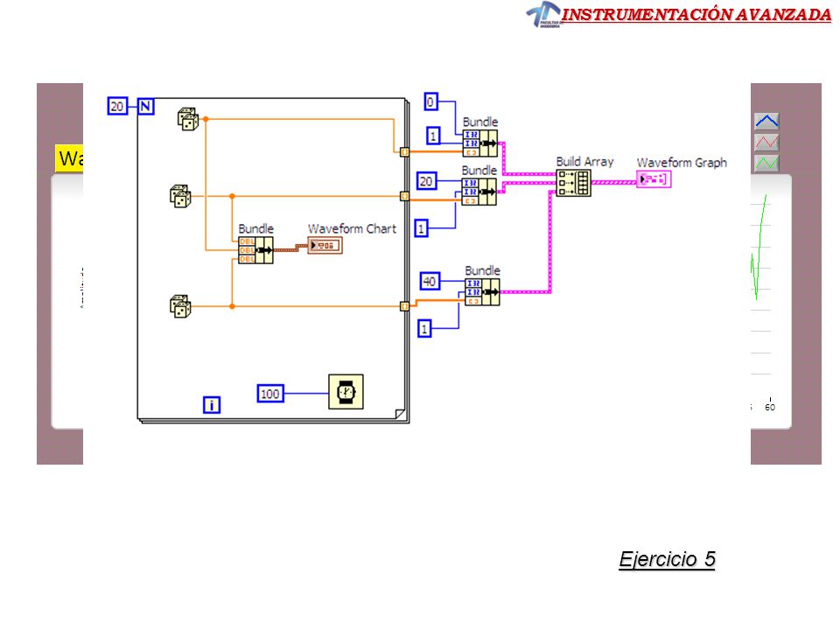Click the green plot legend icon
This screenshot has height=630, width=840.
click(x=766, y=163)
